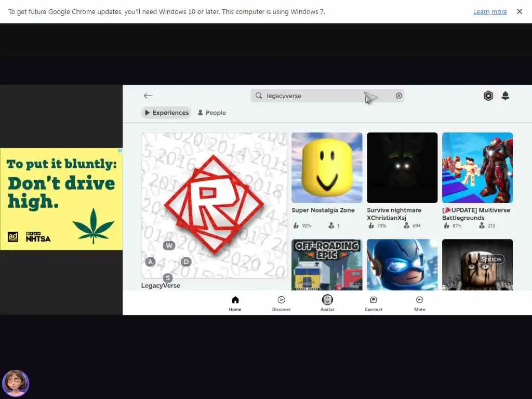Tap the D on-screen key
This screenshot has height=399, width=532.
point(186,262)
